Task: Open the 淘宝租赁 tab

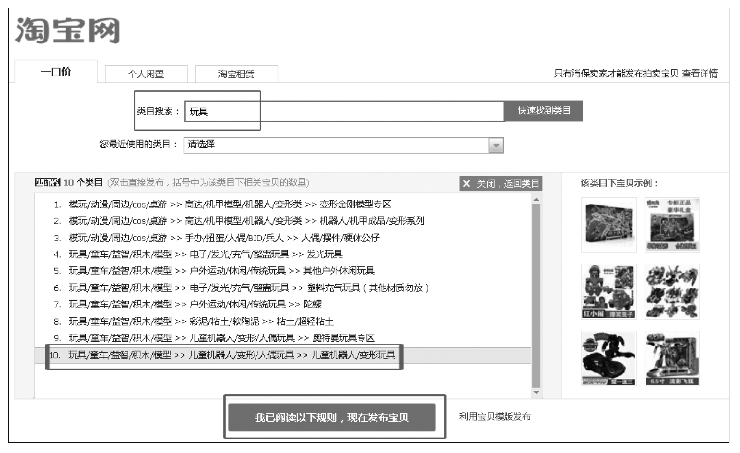Action: (236, 74)
